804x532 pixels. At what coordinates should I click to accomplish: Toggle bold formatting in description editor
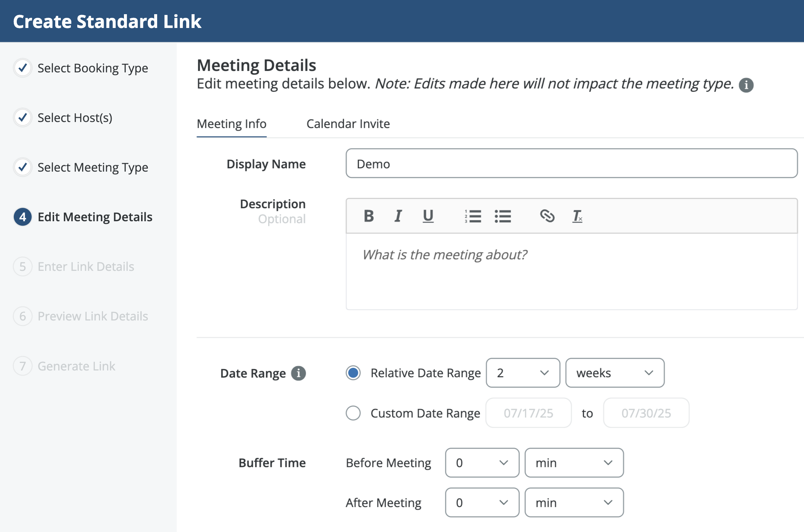tap(368, 216)
